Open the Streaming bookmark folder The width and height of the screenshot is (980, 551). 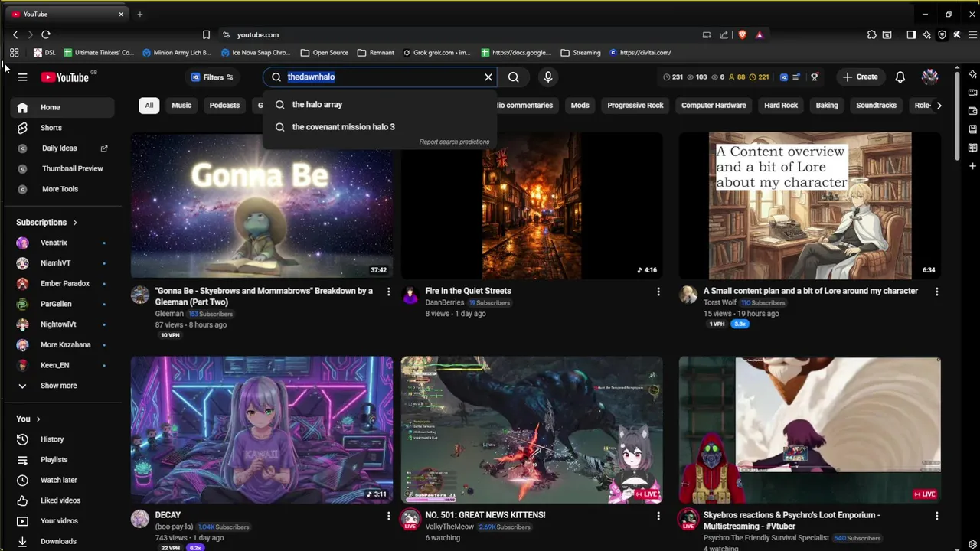(580, 53)
